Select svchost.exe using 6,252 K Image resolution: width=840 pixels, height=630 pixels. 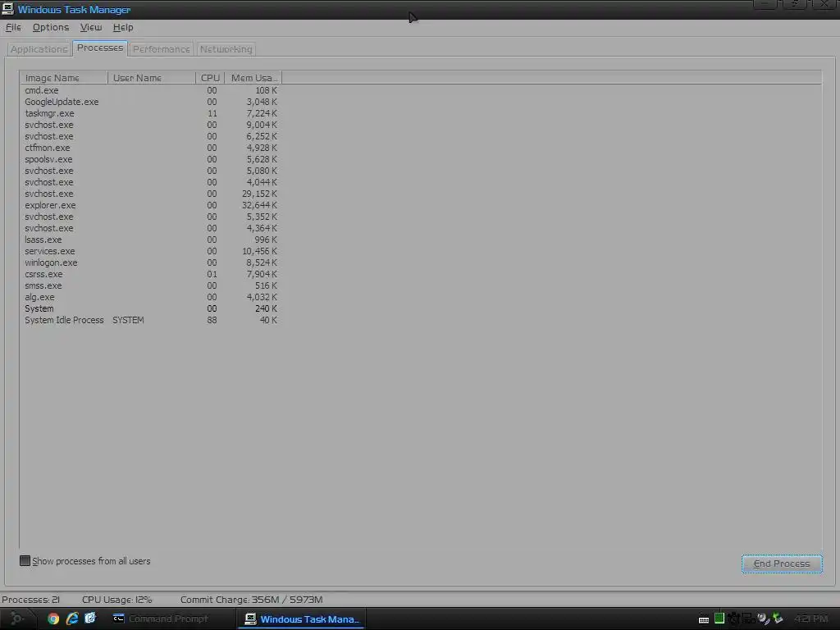tap(151, 136)
